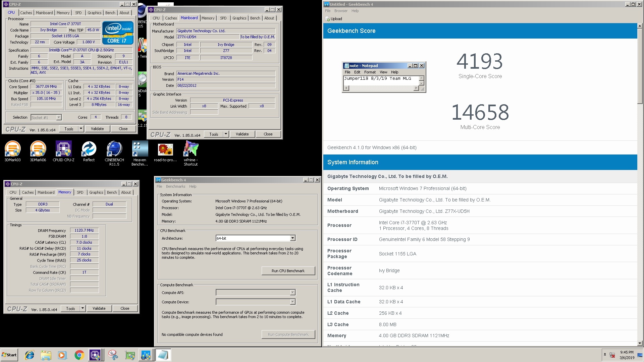Open Format menu in Notepad
Viewport: 644px width, 362px height.
[x=370, y=72]
